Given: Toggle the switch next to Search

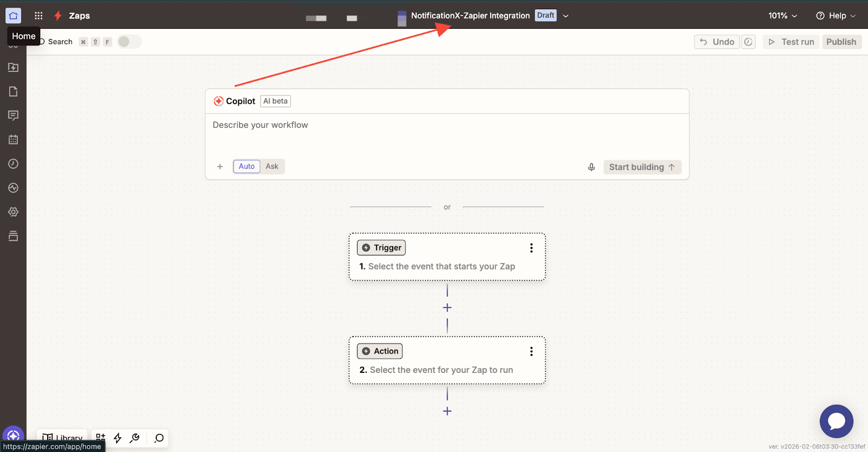Looking at the screenshot, I should 129,42.
